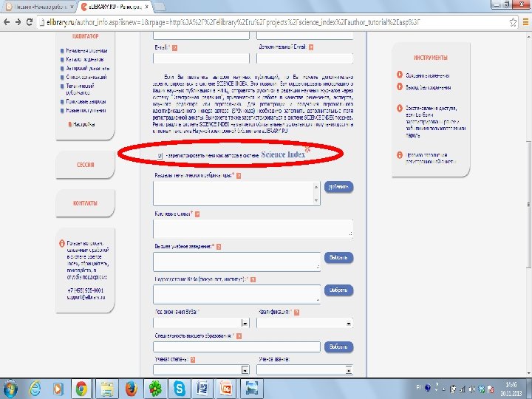Image resolution: width=532 pixels, height=399 pixels.
Task: Click help icon beside Дополнительный E-mail label
Action: tap(311, 47)
